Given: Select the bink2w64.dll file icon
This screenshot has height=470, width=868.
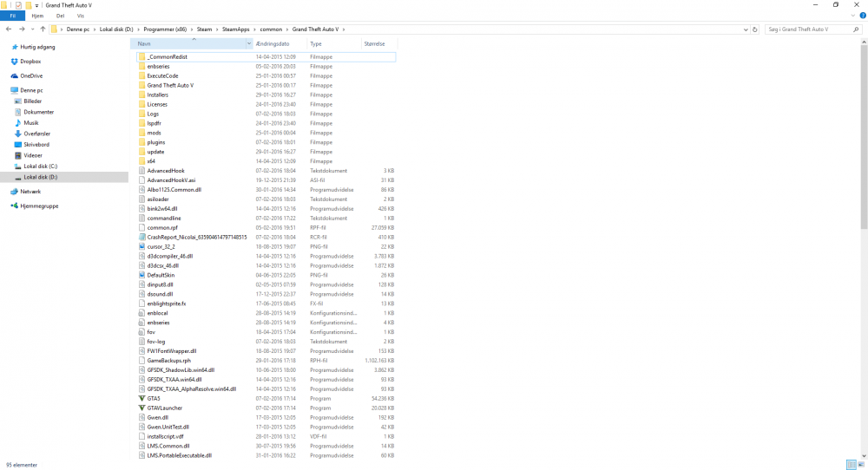Looking at the screenshot, I should click(x=141, y=208).
